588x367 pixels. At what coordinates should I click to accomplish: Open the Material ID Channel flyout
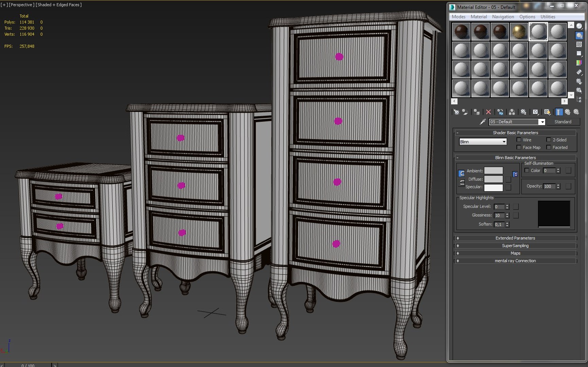click(535, 112)
